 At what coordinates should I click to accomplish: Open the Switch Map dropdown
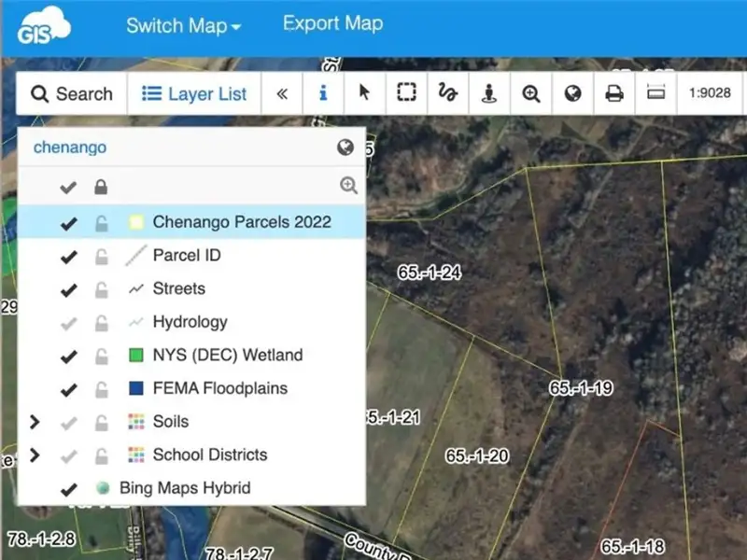[x=183, y=26]
